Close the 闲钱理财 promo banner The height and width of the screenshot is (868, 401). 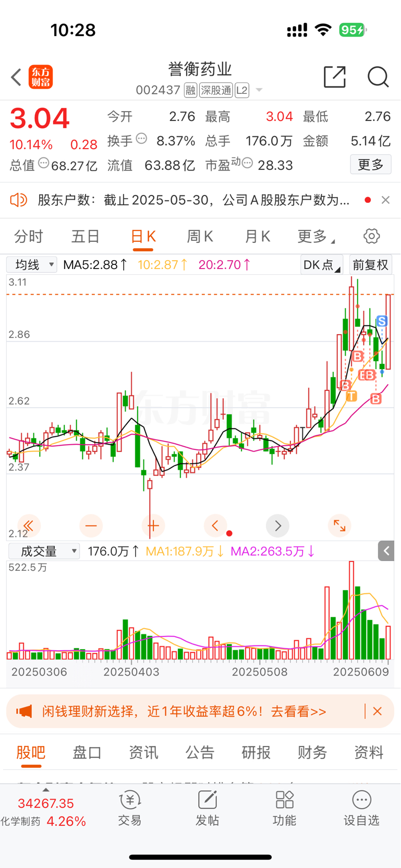(x=378, y=711)
